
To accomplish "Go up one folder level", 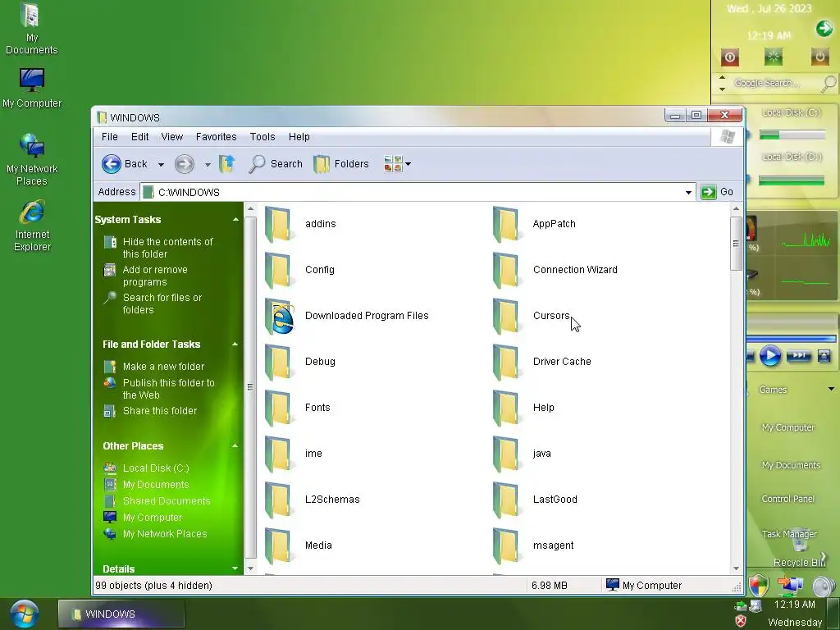I will [x=226, y=164].
